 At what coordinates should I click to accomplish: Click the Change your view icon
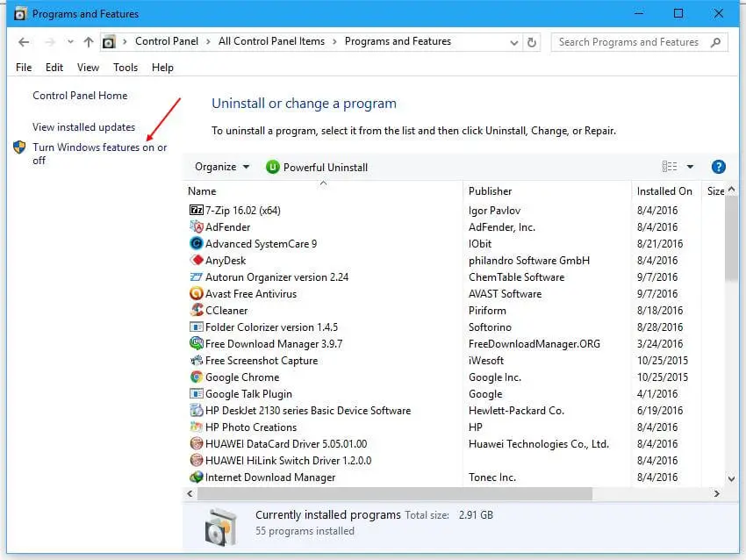tap(669, 166)
